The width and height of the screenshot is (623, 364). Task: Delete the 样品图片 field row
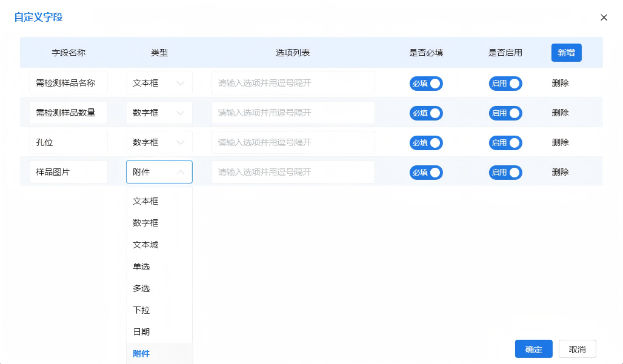(x=560, y=173)
